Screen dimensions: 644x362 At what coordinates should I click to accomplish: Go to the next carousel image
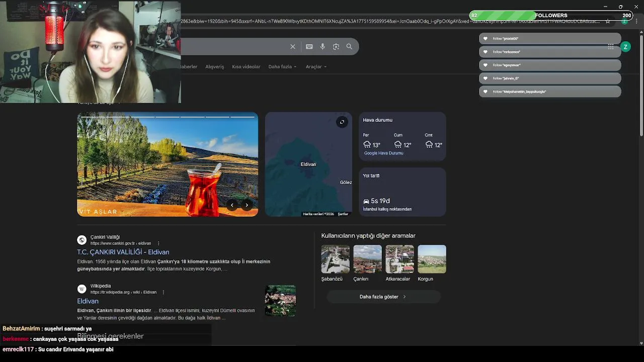pyautogui.click(x=247, y=205)
